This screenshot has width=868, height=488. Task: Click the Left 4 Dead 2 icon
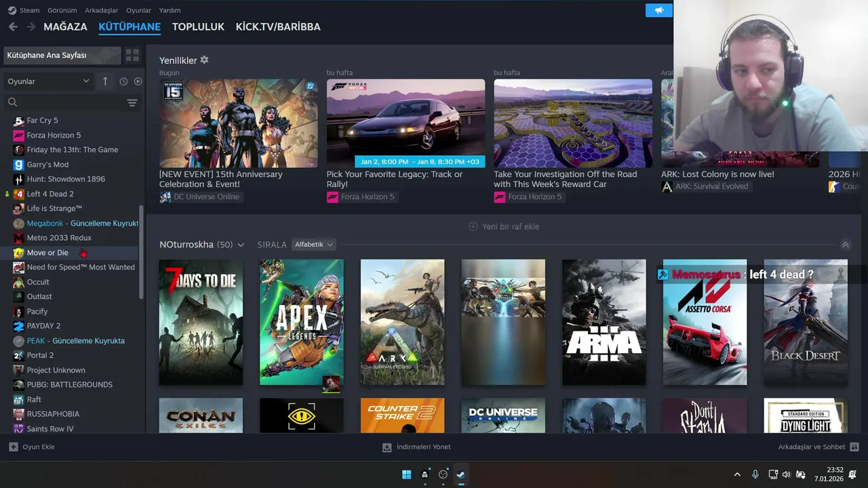(x=19, y=194)
